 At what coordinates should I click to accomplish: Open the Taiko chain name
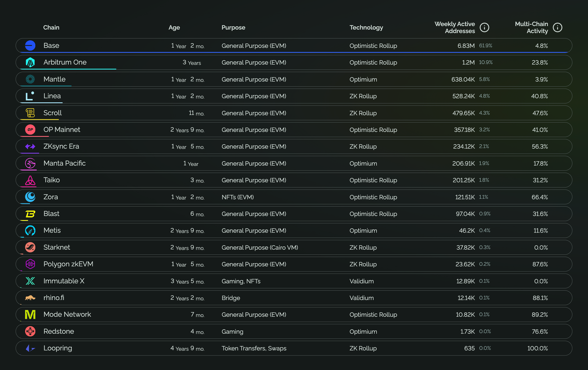tap(51, 180)
